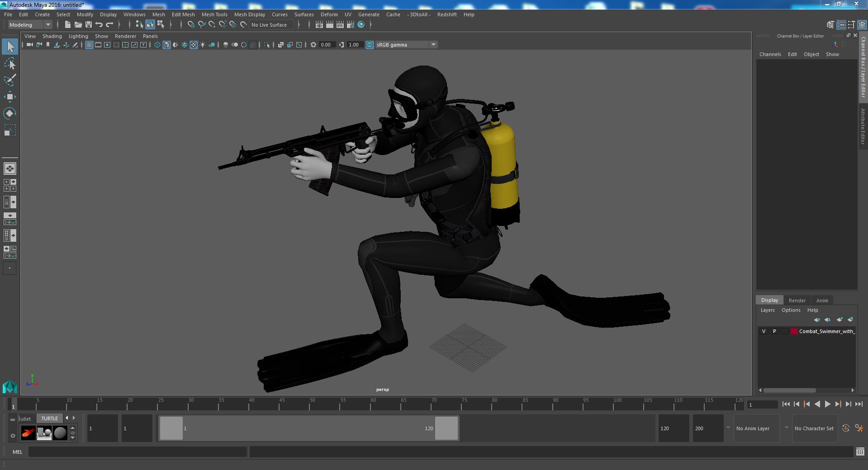Image resolution: width=868 pixels, height=470 pixels.
Task: Open shelf options gear menu
Action: pyautogui.click(x=13, y=436)
